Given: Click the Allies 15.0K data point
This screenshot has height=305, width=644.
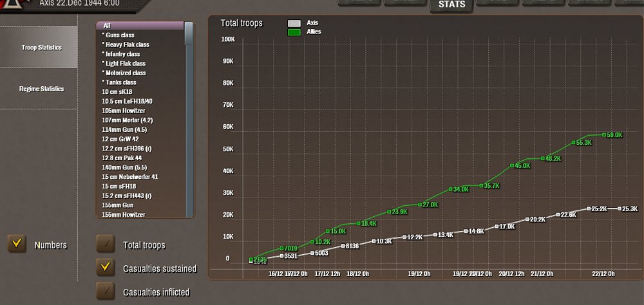Looking at the screenshot, I should point(328,231).
